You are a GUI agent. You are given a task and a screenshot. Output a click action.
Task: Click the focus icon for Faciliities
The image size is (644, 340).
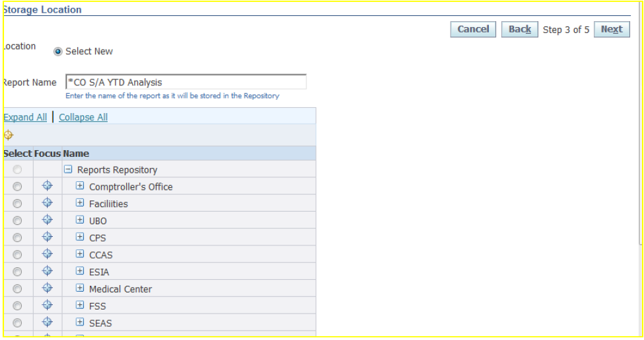pyautogui.click(x=48, y=202)
